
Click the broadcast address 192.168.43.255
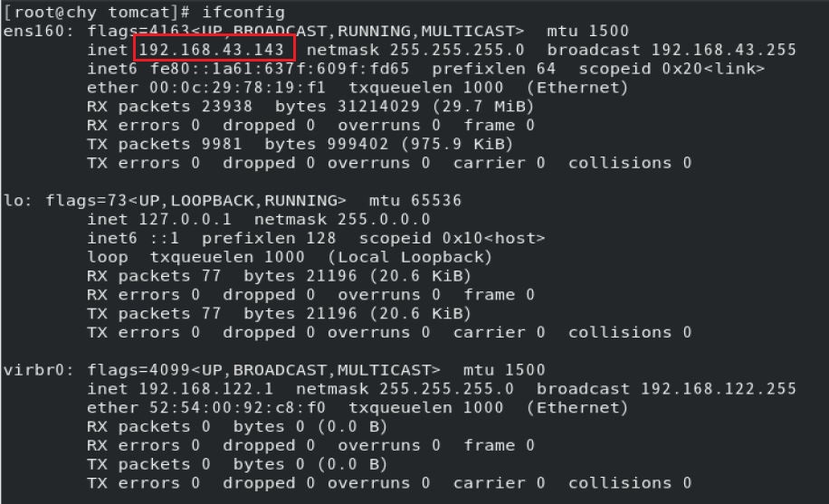pos(723,50)
